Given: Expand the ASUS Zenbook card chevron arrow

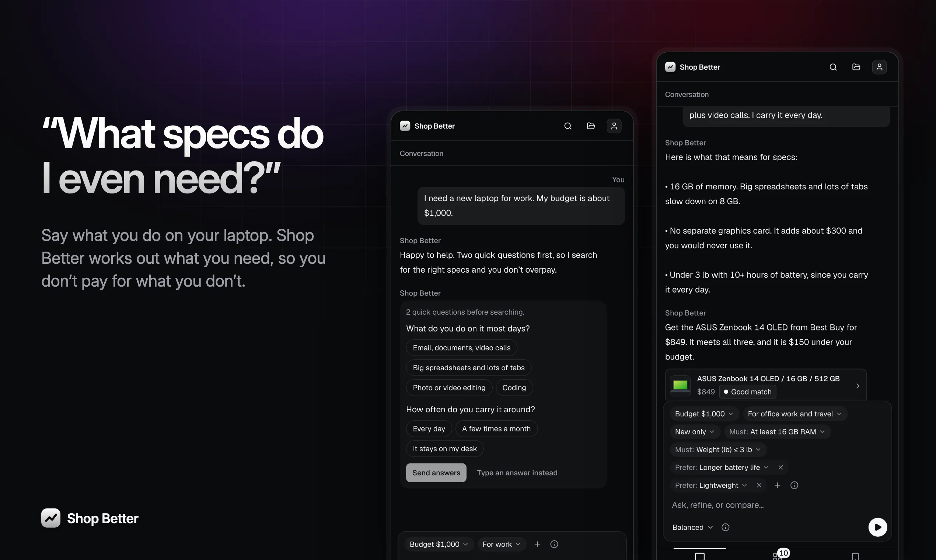Looking at the screenshot, I should pyautogui.click(x=858, y=386).
